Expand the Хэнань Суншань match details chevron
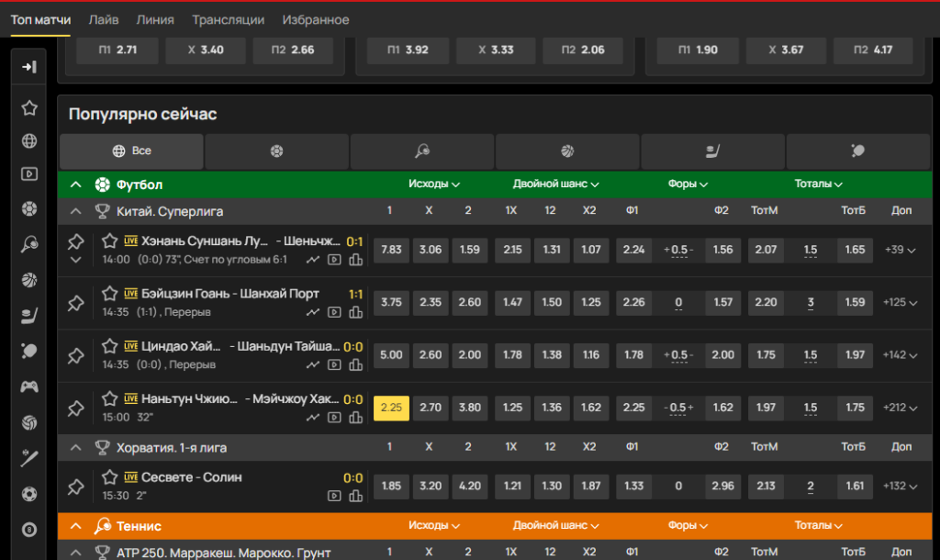This screenshot has height=560, width=940. 75,260
